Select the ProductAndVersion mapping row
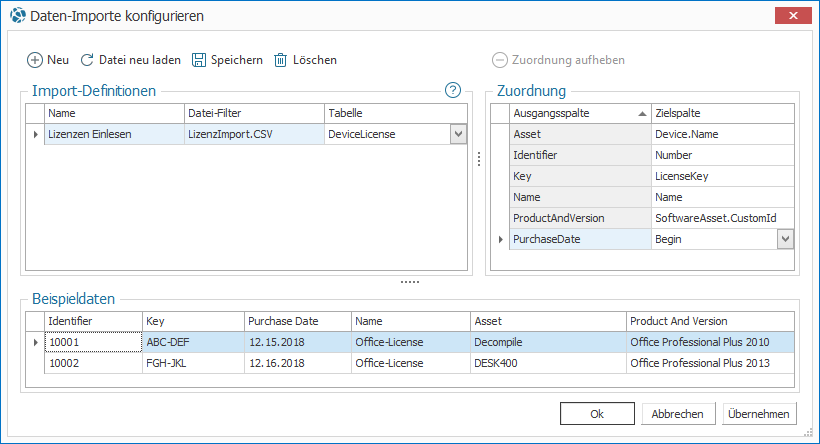This screenshot has height=444, width=820. pyautogui.click(x=578, y=218)
